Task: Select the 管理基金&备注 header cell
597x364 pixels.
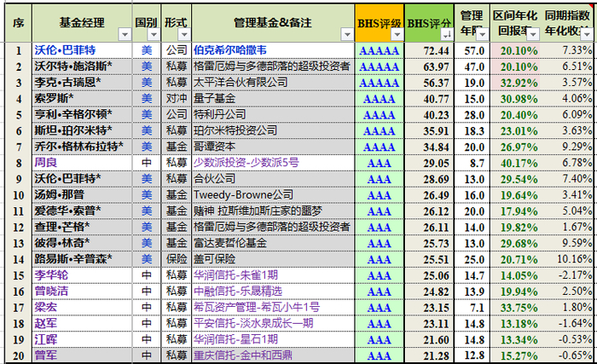Action: tap(273, 23)
